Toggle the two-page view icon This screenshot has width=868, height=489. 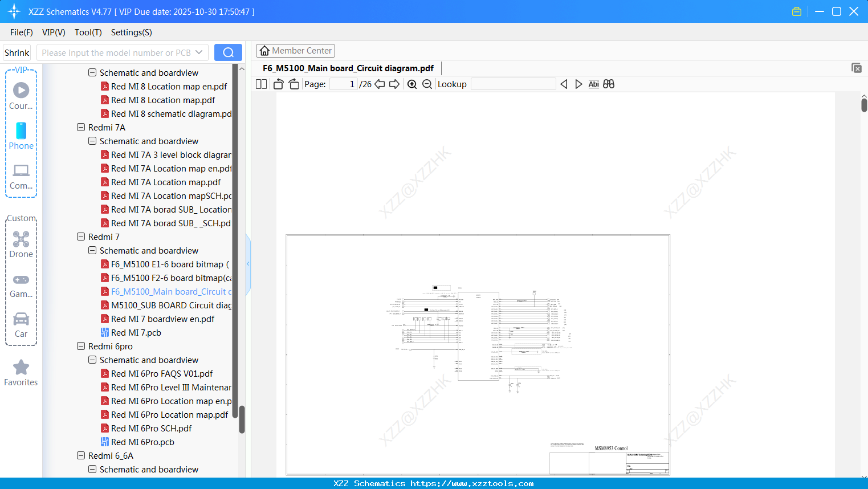pyautogui.click(x=260, y=84)
